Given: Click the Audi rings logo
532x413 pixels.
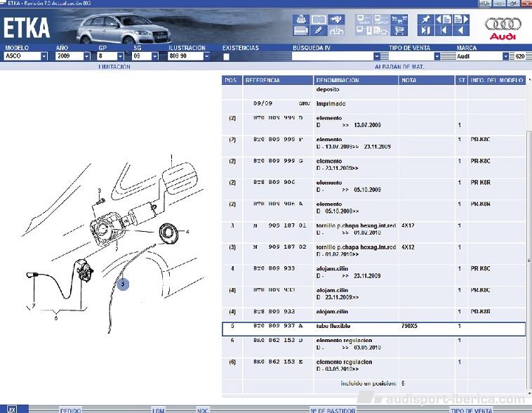Looking at the screenshot, I should click(503, 25).
